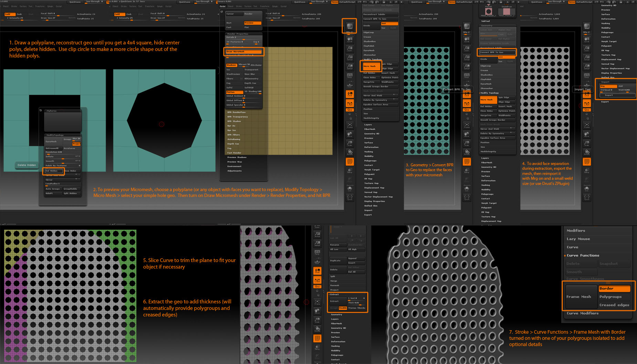637x364 pixels.
Task: Toggle Double option in Extract section
Action: [343, 308]
